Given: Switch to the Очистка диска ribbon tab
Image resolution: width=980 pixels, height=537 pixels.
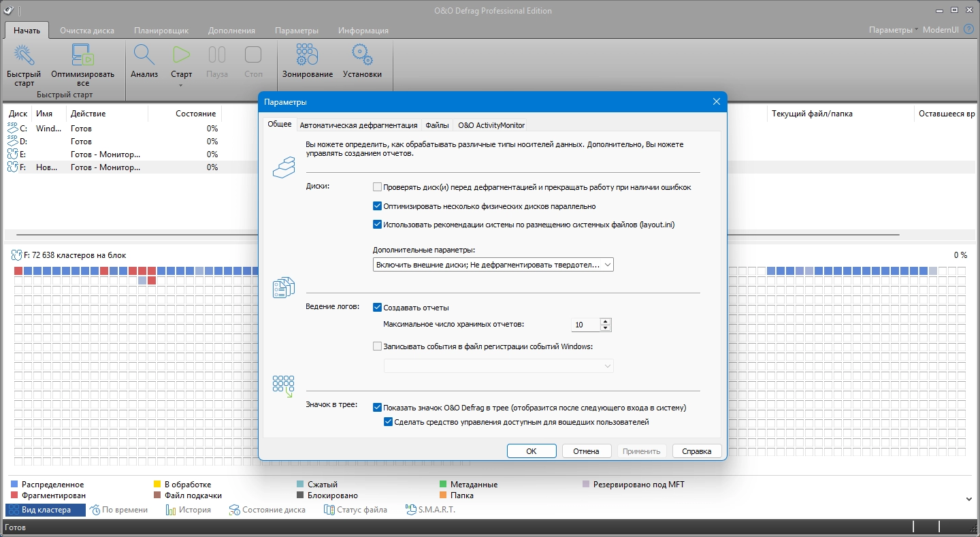Looking at the screenshot, I should 87,30.
